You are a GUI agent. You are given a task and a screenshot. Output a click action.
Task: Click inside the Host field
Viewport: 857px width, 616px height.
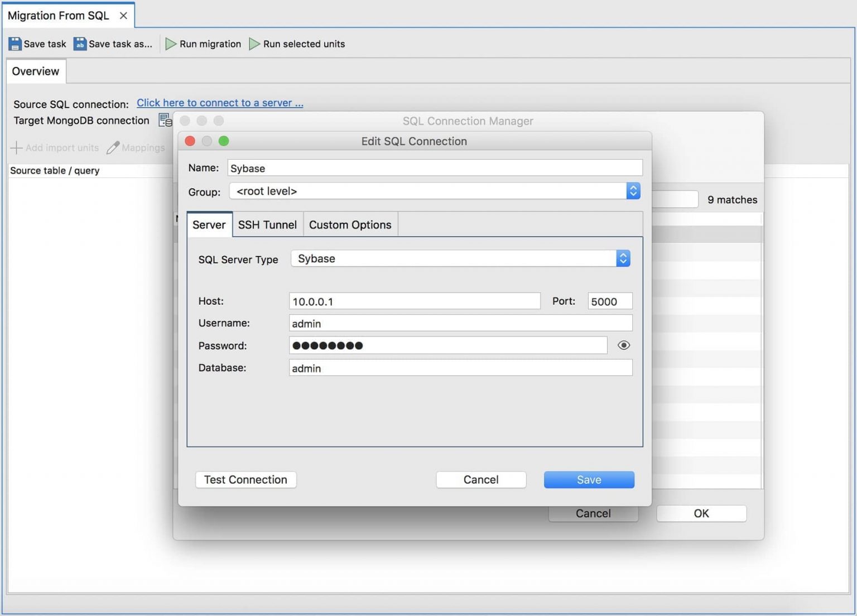tap(414, 301)
